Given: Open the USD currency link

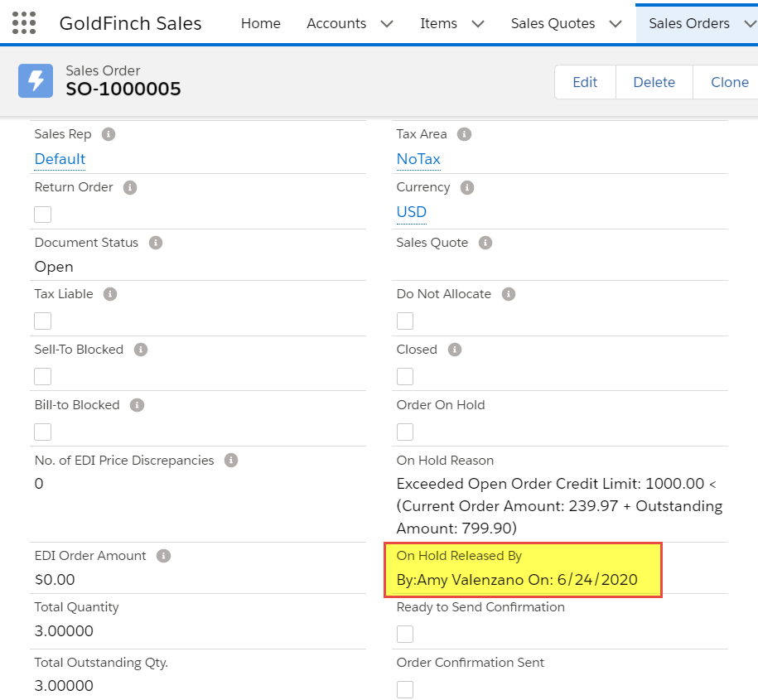Looking at the screenshot, I should click(x=412, y=212).
